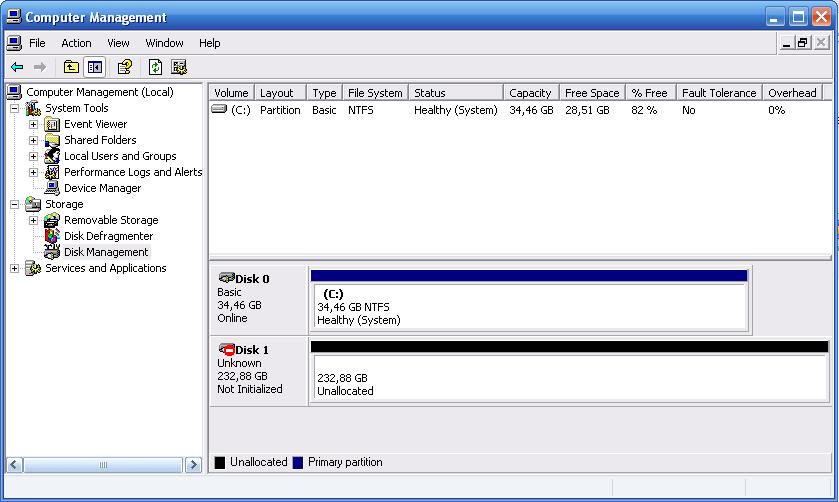Click the tree pane horizontal scrollbar thumb
This screenshot has width=839, height=502.
tap(103, 465)
